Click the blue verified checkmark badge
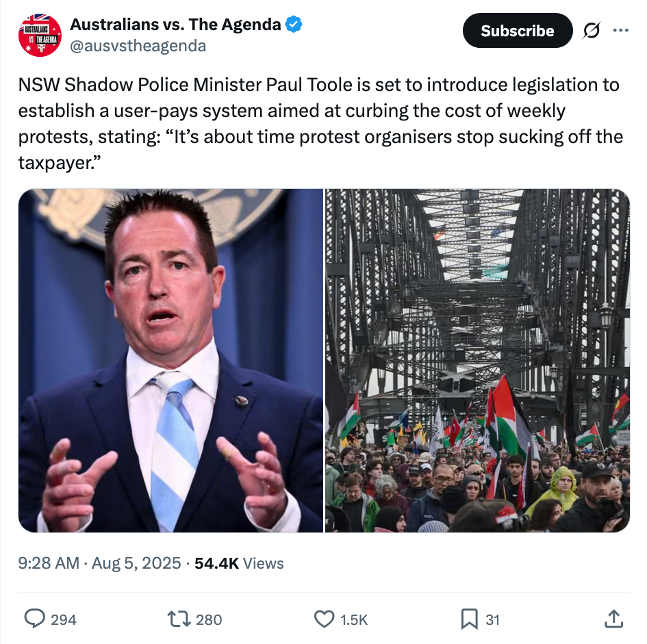The image size is (647, 644). [294, 25]
